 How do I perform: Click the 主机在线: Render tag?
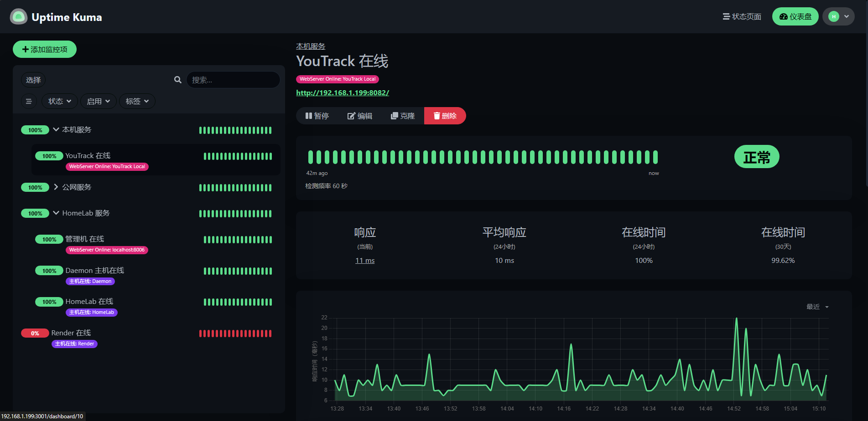click(74, 344)
